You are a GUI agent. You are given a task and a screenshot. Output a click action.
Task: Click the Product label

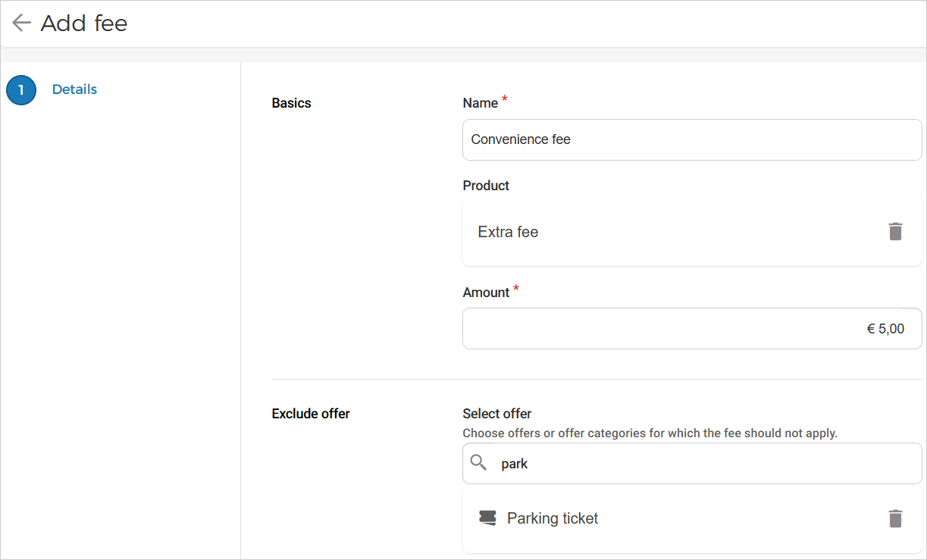click(x=486, y=186)
